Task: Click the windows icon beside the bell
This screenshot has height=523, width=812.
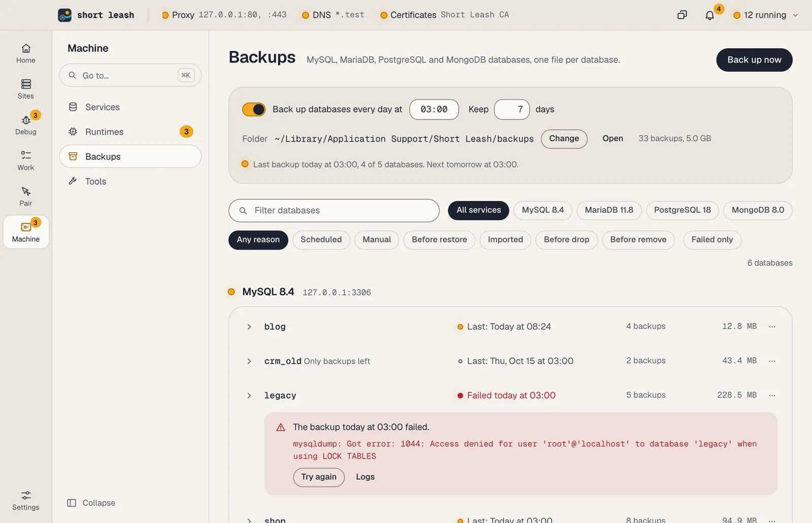Action: (x=682, y=15)
